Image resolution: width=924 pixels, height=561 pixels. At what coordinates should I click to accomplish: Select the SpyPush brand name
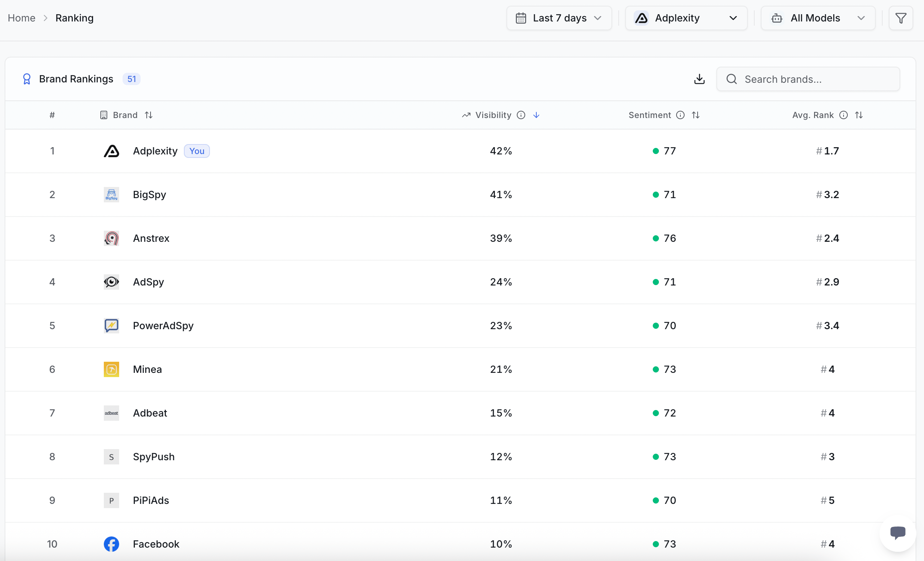point(154,457)
